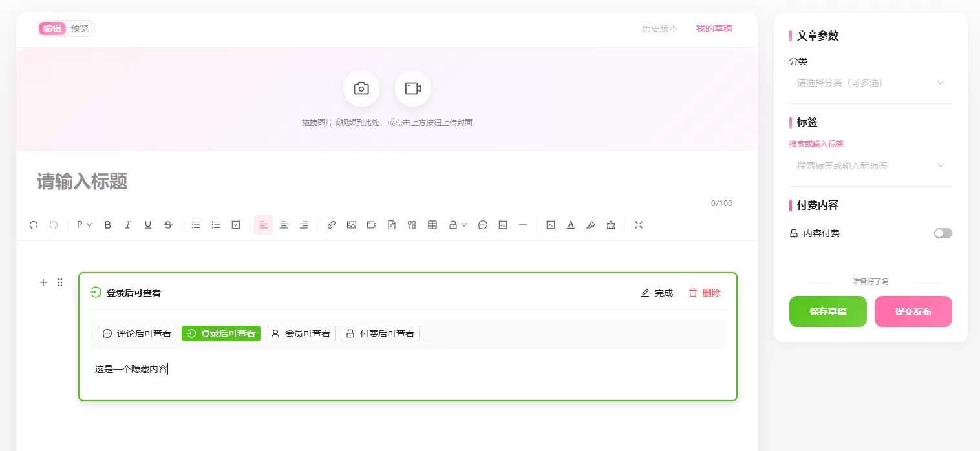
Task: Click the video cover upload icon
Action: click(412, 89)
